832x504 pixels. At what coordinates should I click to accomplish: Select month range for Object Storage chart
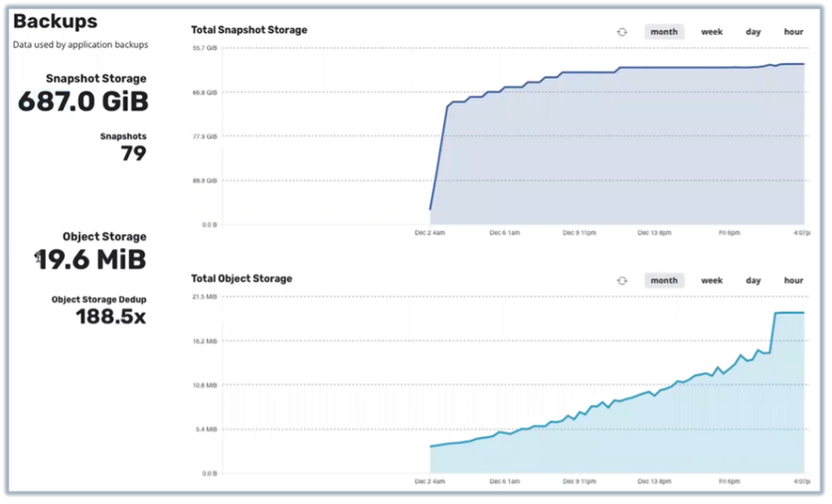coord(663,281)
